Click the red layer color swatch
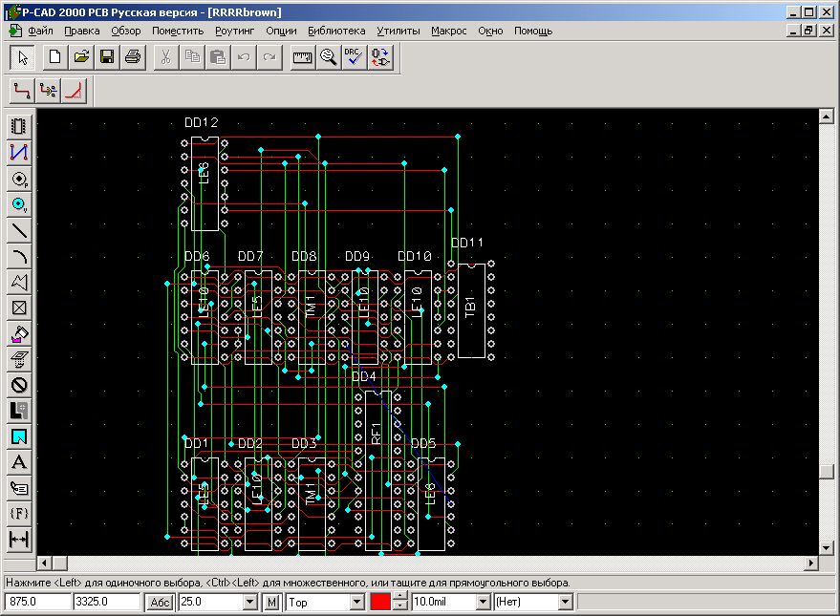840x616 pixels. coord(380,602)
